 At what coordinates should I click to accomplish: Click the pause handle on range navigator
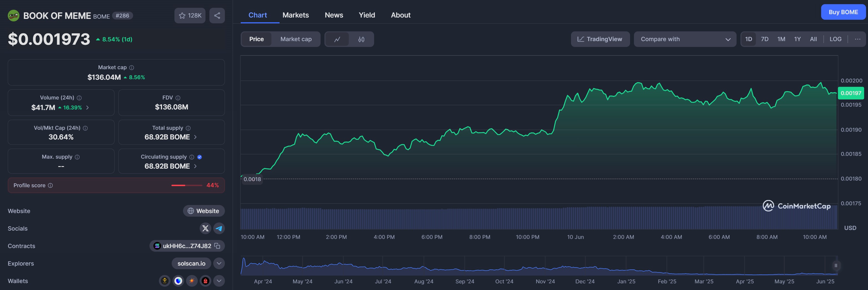point(836,266)
